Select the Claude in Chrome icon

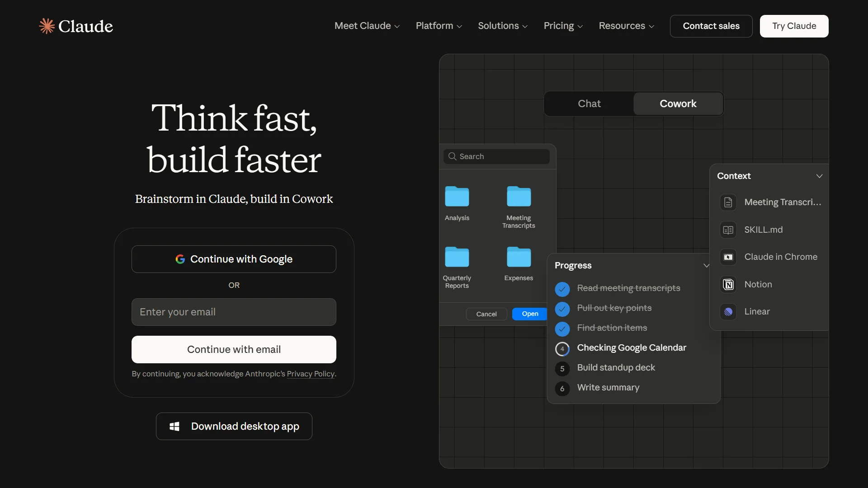728,257
